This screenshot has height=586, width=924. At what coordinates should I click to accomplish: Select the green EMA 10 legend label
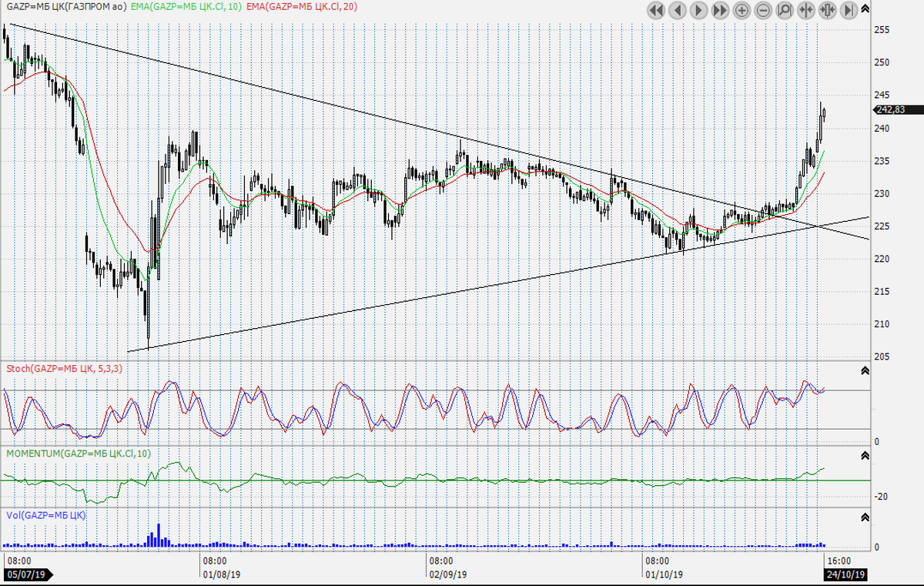187,6
